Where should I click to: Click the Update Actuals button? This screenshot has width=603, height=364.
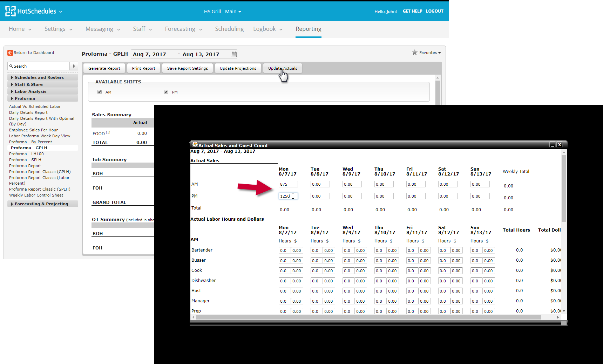point(283,68)
